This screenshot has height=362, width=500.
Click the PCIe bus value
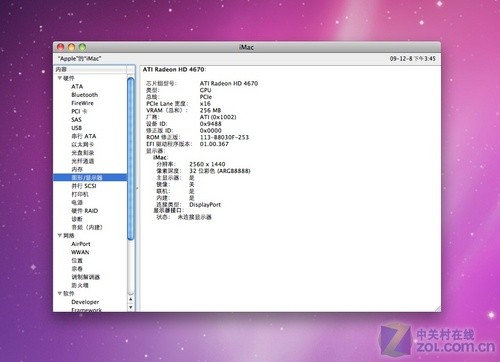click(x=206, y=97)
